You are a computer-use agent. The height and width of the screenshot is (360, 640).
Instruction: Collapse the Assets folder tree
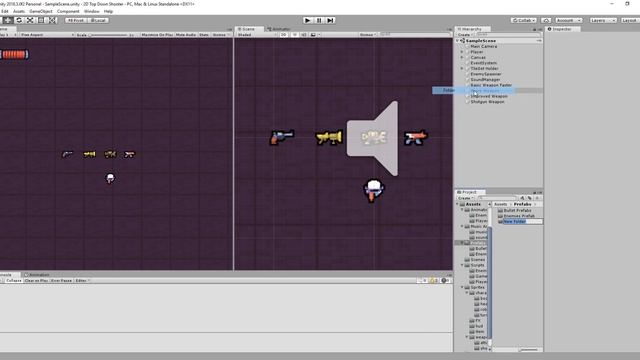click(x=458, y=204)
